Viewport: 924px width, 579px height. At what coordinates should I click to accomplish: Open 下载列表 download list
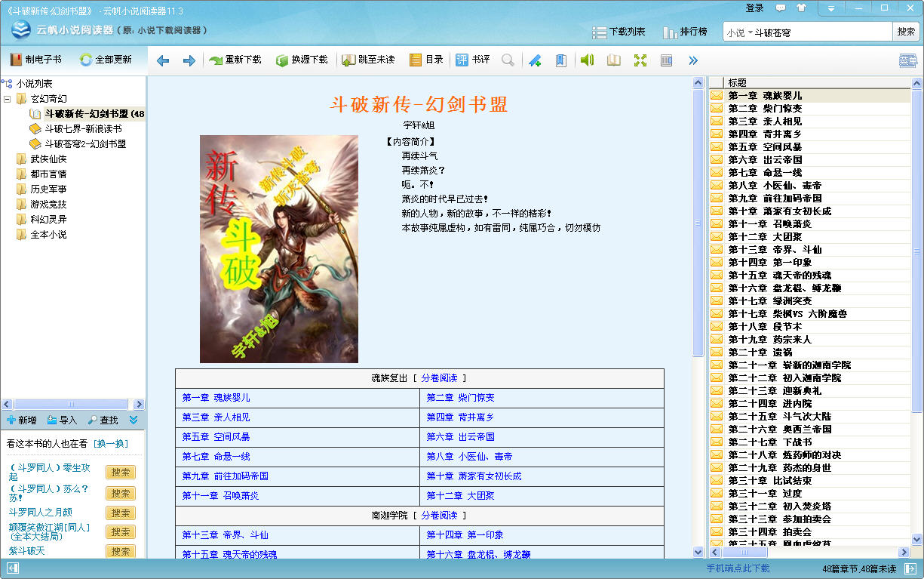(x=619, y=32)
